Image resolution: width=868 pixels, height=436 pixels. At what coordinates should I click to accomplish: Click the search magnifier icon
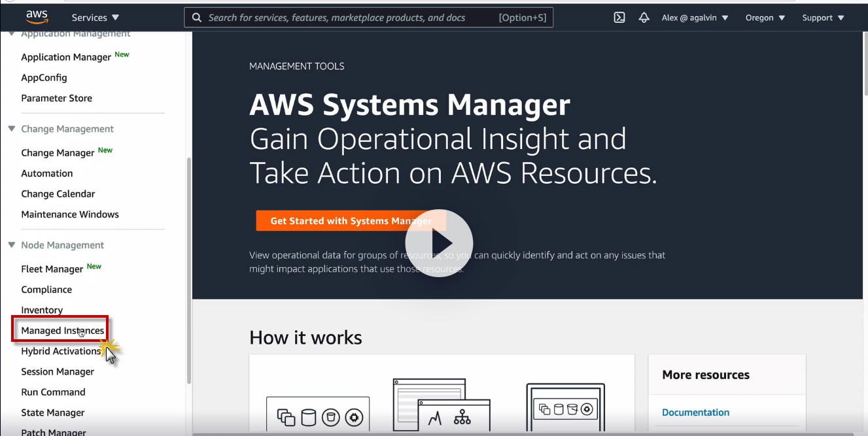(197, 18)
